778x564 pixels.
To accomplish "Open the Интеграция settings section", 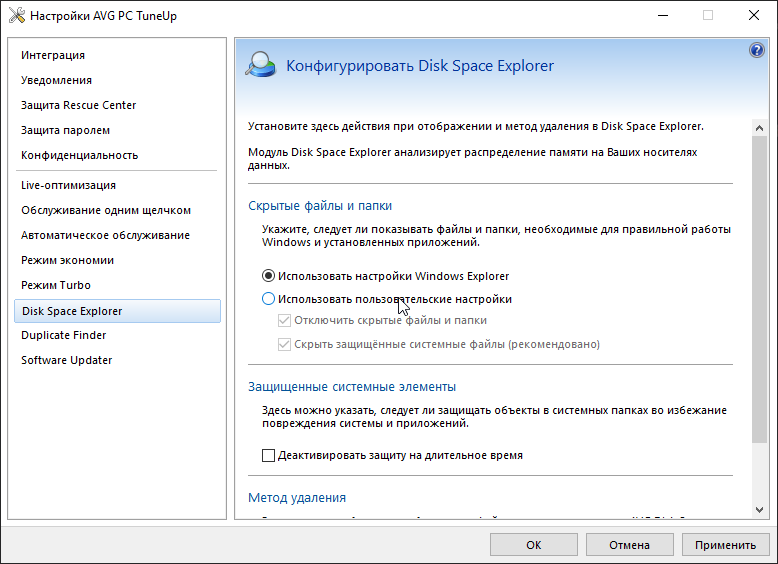I will point(53,55).
